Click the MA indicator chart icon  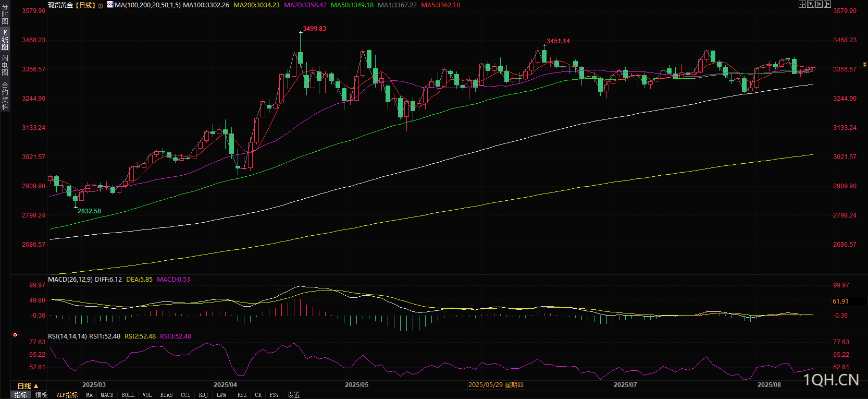(110, 5)
